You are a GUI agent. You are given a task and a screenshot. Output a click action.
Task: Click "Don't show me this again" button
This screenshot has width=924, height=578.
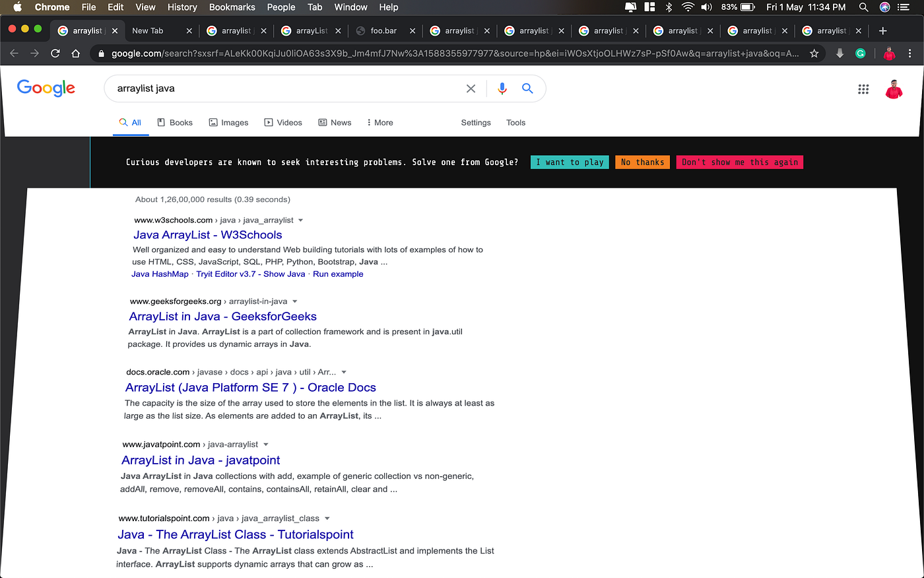pos(740,162)
